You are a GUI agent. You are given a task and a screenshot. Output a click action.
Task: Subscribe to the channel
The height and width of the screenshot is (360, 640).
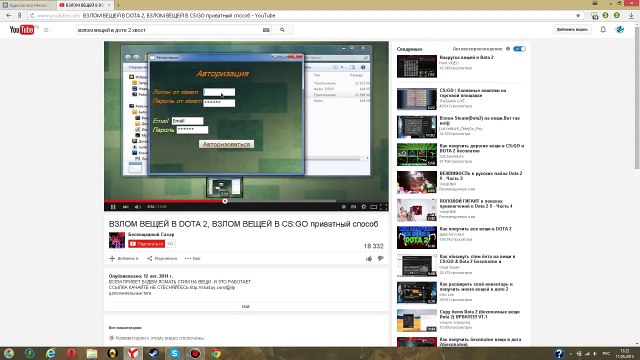[147, 244]
